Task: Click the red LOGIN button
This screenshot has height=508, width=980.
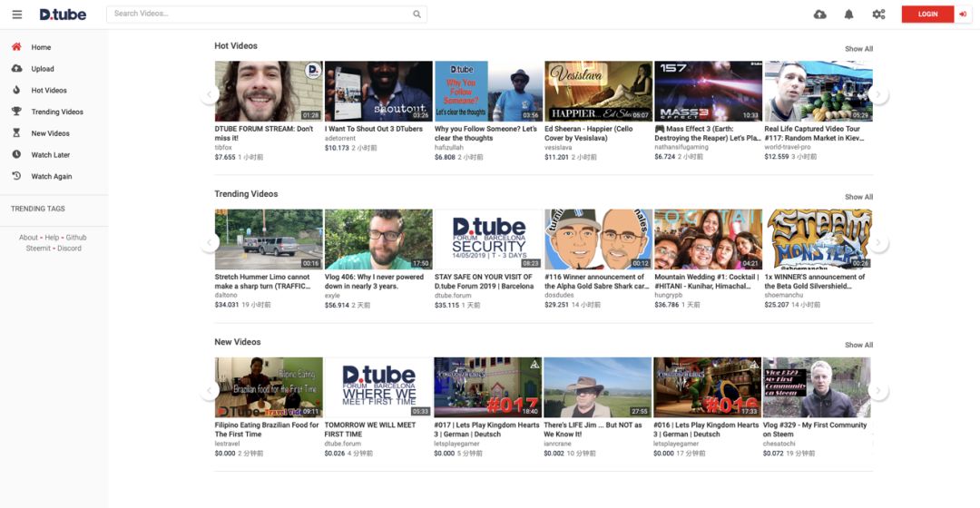Action: pos(927,14)
